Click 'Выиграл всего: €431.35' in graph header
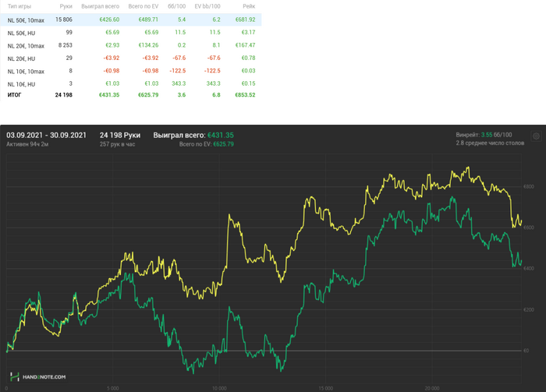This screenshot has height=392, width=546. click(193, 136)
